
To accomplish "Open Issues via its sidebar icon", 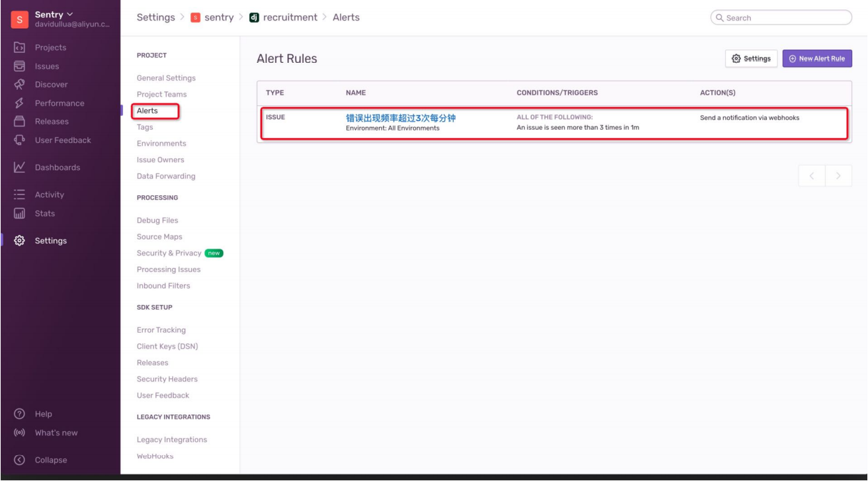I will click(20, 66).
